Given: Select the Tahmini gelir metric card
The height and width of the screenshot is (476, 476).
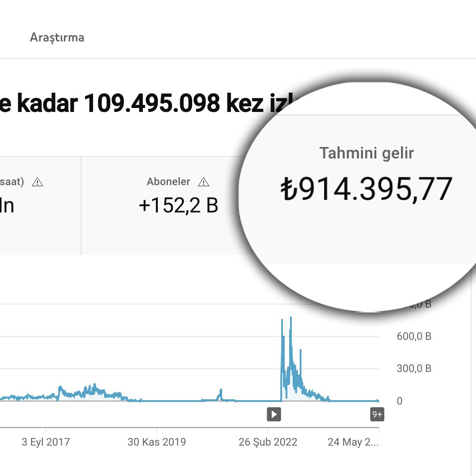Looking at the screenshot, I should [x=366, y=190].
